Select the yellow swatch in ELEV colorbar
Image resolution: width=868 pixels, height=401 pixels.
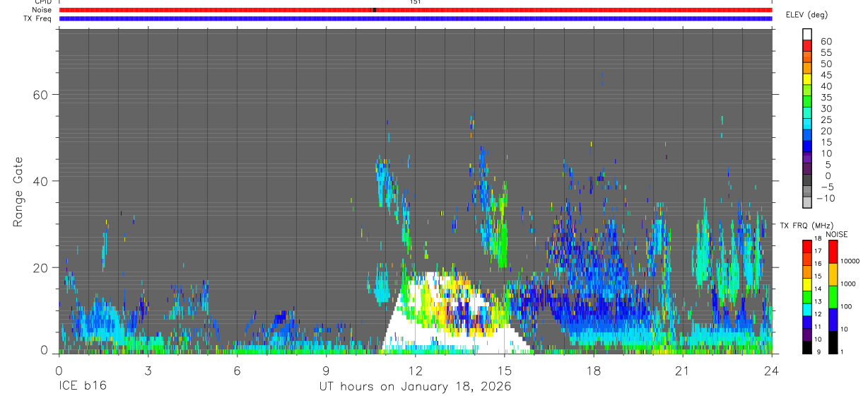807,79
